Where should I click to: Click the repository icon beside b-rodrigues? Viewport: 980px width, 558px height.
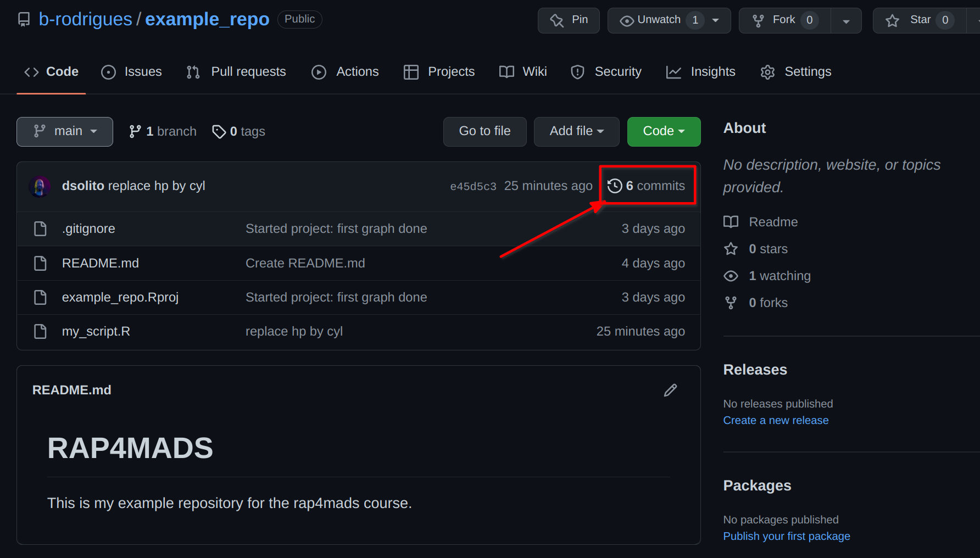[x=24, y=20]
